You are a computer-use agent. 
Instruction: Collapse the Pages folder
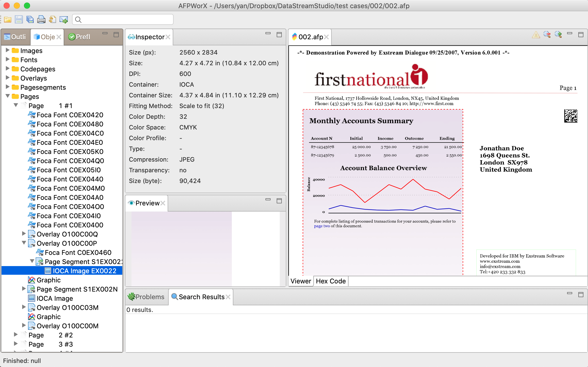point(7,96)
